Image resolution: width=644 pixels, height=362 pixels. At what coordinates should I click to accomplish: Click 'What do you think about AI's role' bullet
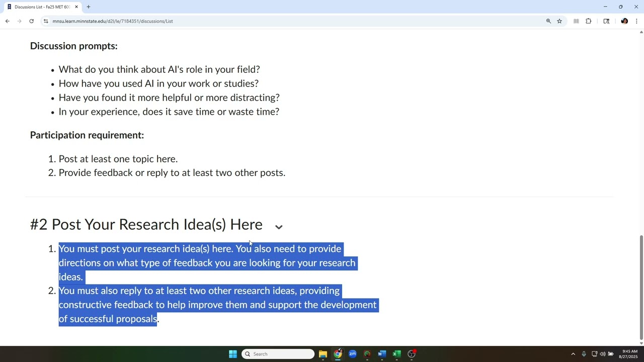(x=159, y=69)
